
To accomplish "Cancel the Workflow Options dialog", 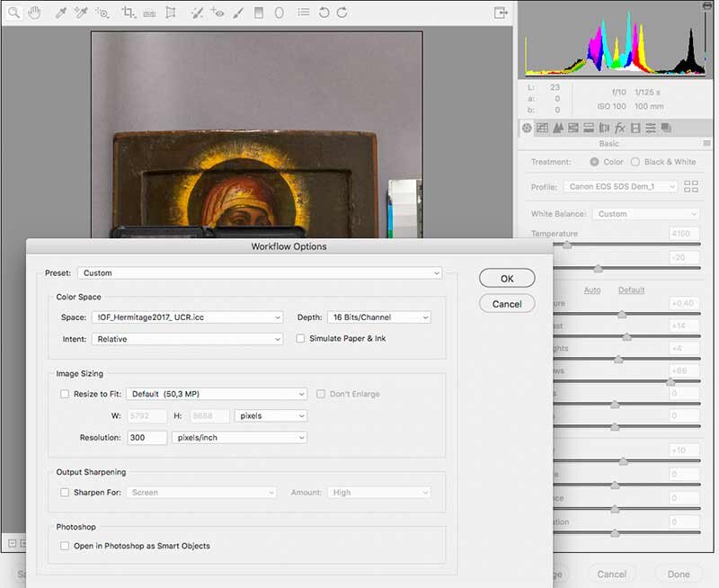I will pyautogui.click(x=507, y=304).
